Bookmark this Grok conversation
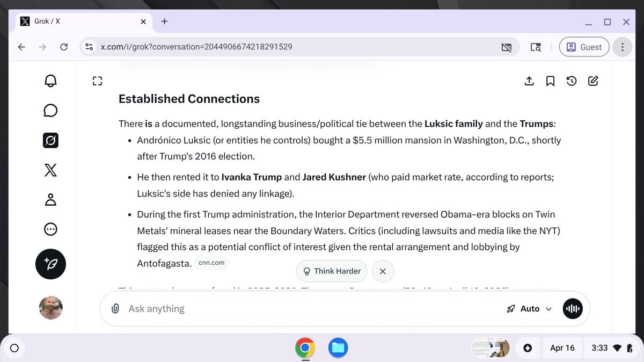The width and height of the screenshot is (644, 362). pos(550,81)
